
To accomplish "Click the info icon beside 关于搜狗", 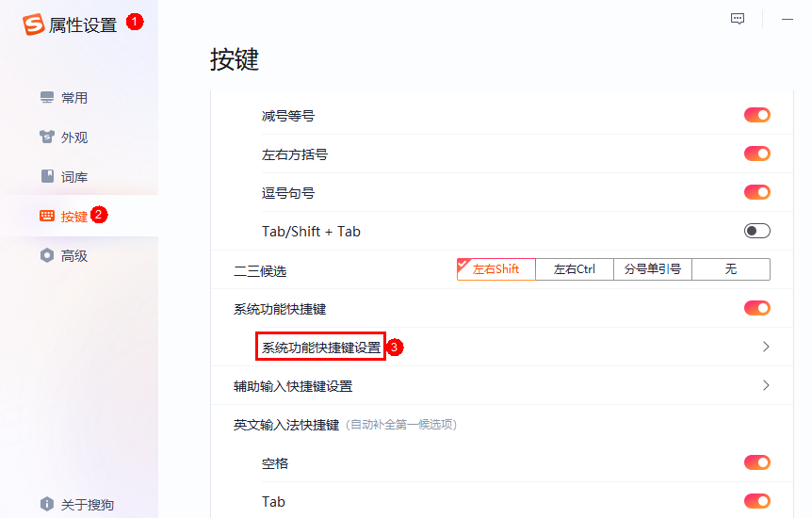I will click(47, 504).
